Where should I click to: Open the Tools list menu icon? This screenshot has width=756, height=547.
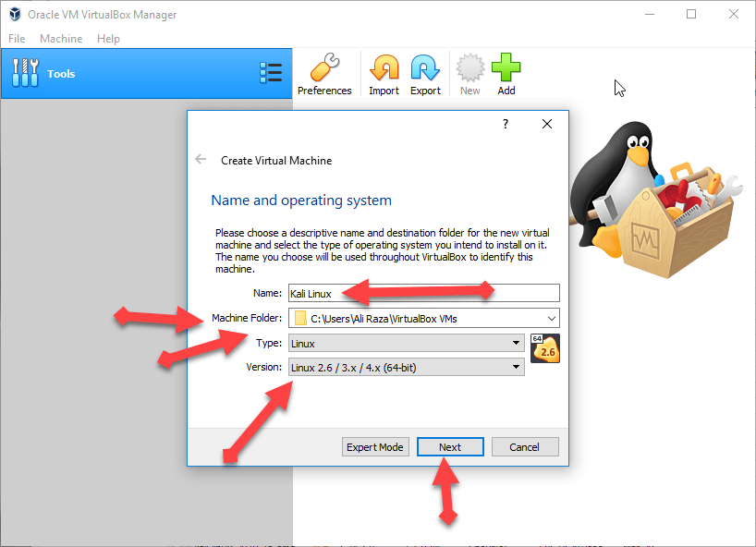pyautogui.click(x=271, y=73)
